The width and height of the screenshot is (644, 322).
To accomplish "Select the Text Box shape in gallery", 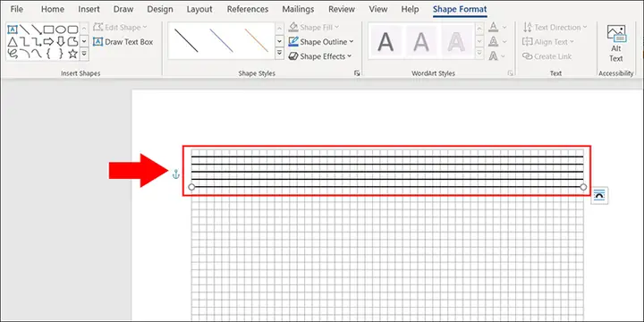I will click(x=13, y=30).
